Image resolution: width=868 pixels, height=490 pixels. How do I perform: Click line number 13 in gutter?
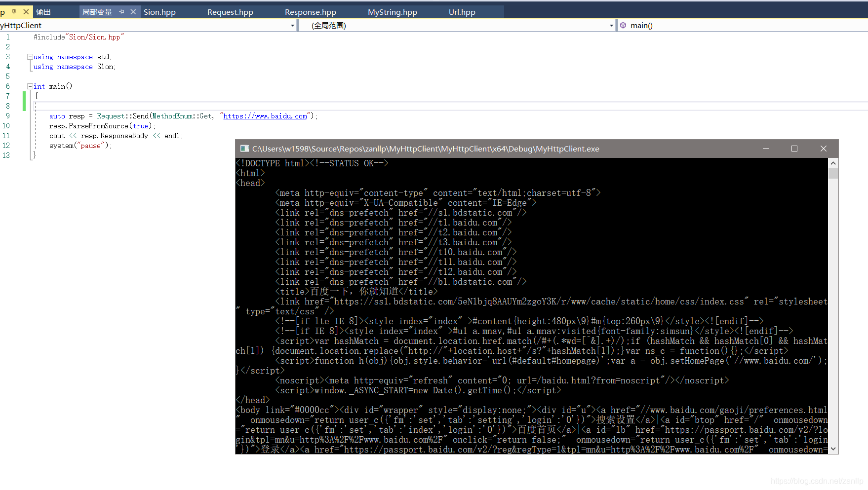coord(6,155)
